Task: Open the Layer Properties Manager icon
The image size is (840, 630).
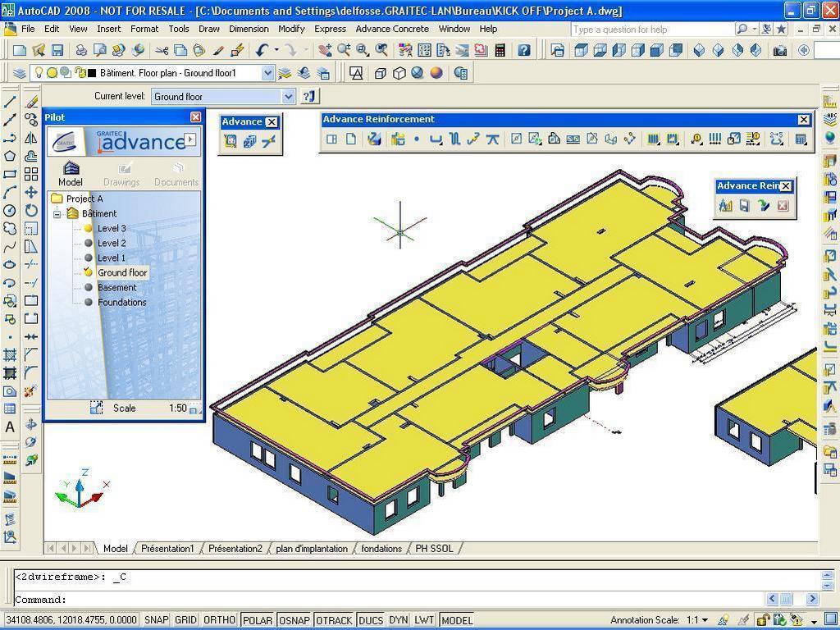Action: pos(20,73)
